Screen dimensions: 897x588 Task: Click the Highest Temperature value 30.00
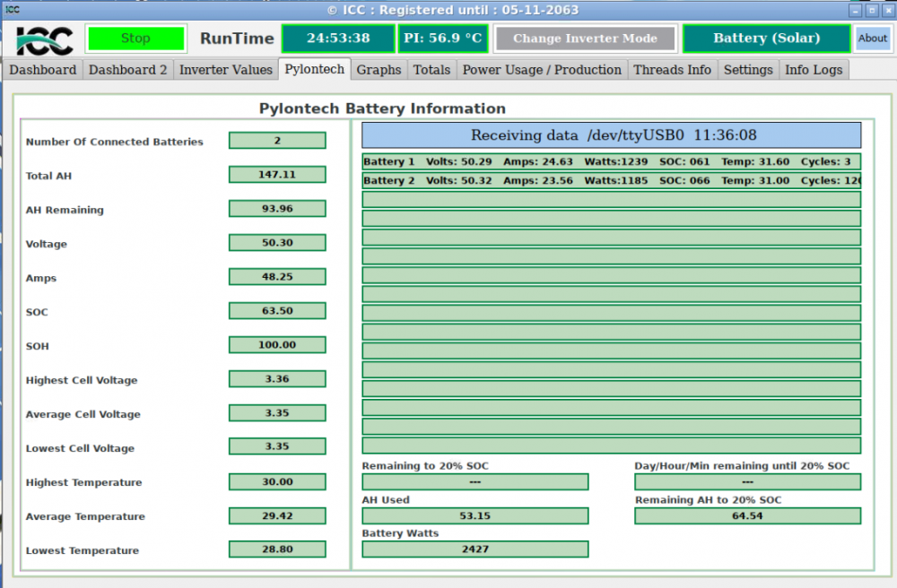277,481
